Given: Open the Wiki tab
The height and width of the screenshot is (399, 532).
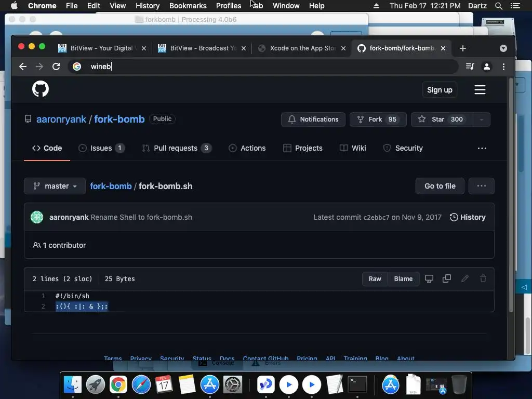Looking at the screenshot, I should [x=353, y=148].
